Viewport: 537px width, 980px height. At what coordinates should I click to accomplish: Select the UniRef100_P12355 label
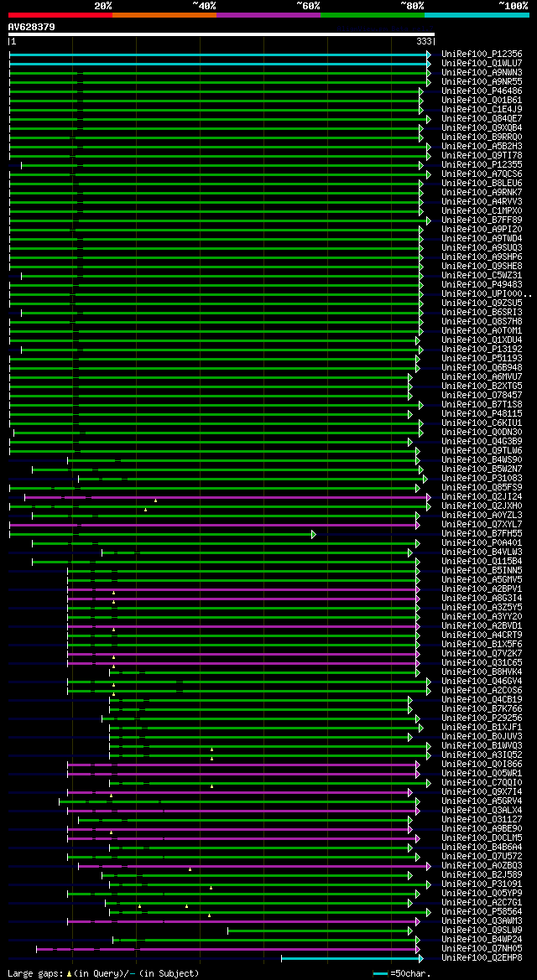coord(482,165)
